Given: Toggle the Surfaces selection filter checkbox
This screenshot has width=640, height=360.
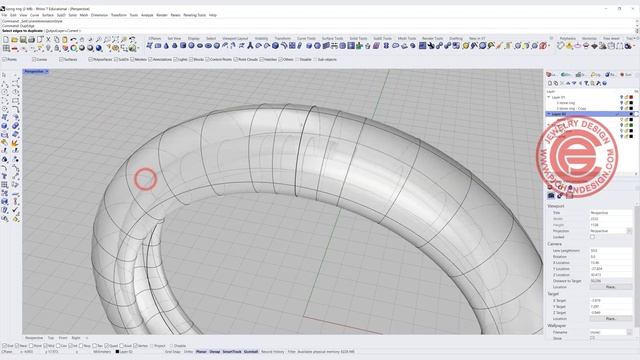Looking at the screenshot, I should 61,60.
